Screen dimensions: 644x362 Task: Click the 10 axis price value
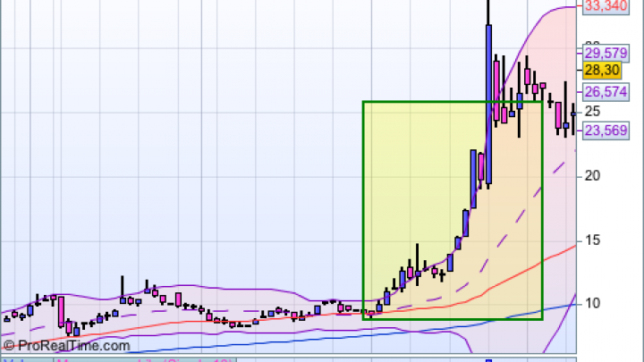coord(592,303)
